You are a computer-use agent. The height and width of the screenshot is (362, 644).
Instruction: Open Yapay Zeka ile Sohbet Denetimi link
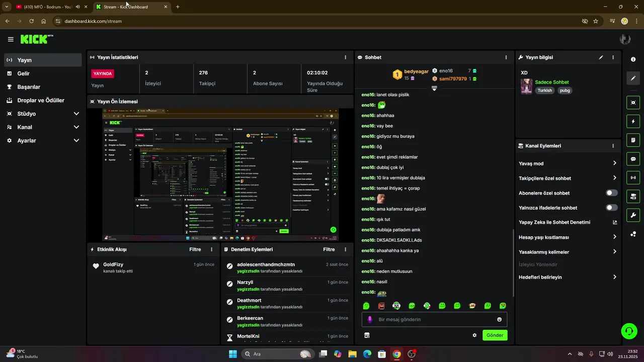[568, 222]
